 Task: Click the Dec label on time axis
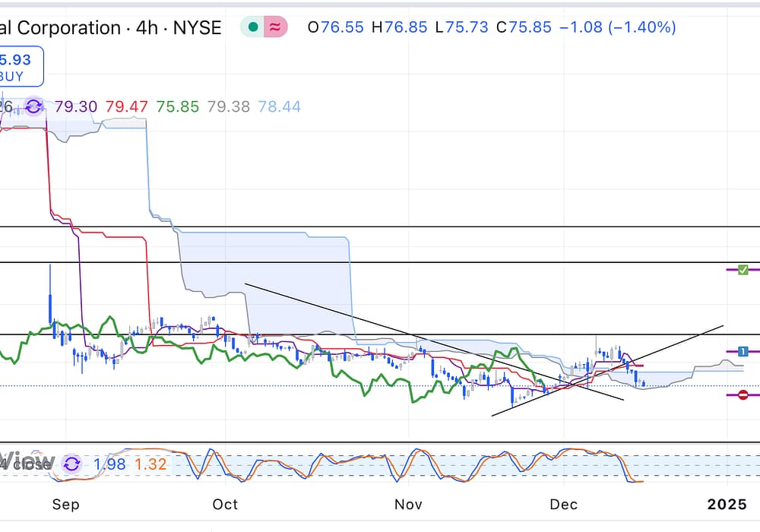[x=564, y=505]
